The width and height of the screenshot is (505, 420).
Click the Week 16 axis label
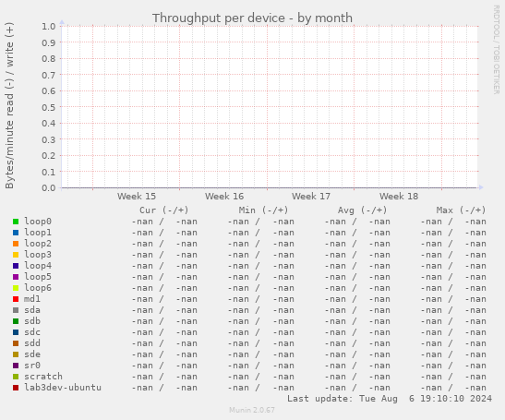(x=224, y=196)
